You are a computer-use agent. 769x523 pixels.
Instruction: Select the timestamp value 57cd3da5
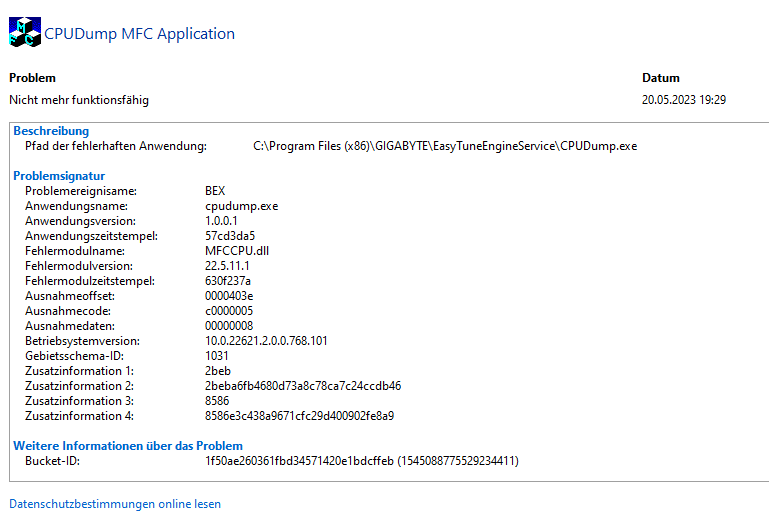pos(230,236)
